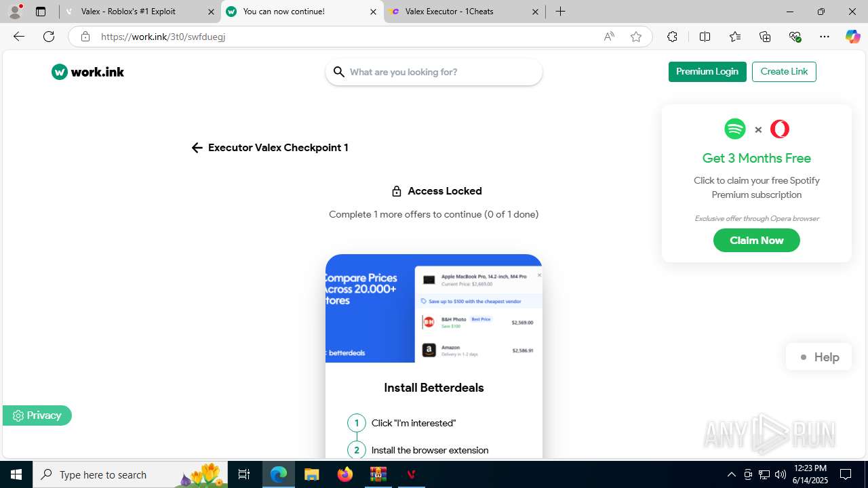
Task: Open a new tab with plus button
Action: (560, 12)
